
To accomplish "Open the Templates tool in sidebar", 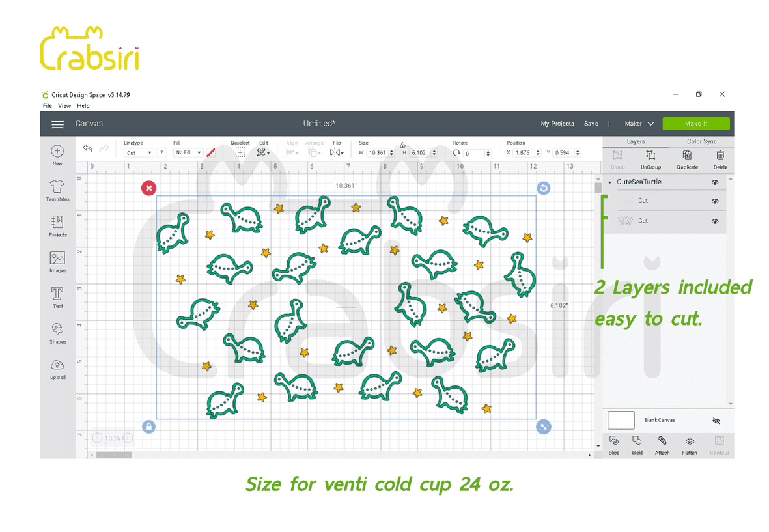I will (x=57, y=190).
